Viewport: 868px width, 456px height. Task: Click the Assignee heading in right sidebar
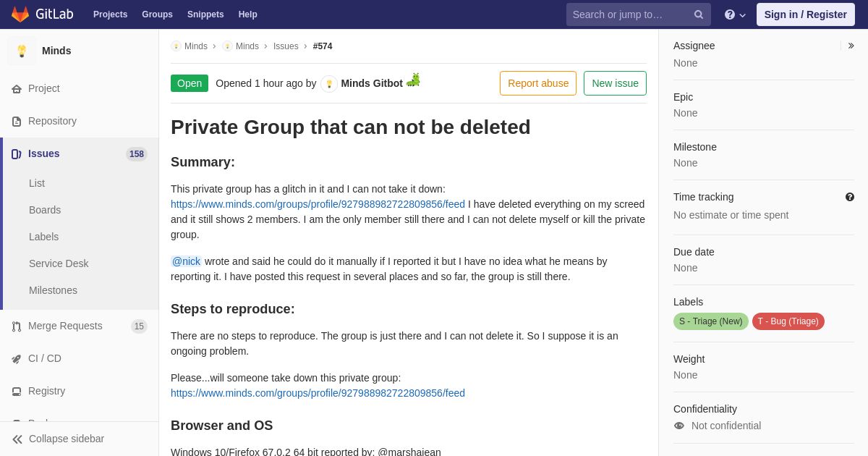tap(694, 46)
